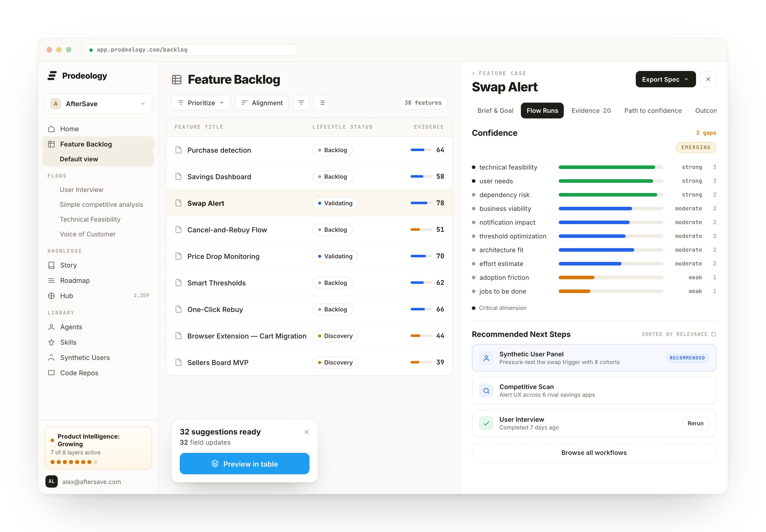Open the User Interview flow in sidebar
This screenshot has height=532, width=766.
(x=81, y=190)
